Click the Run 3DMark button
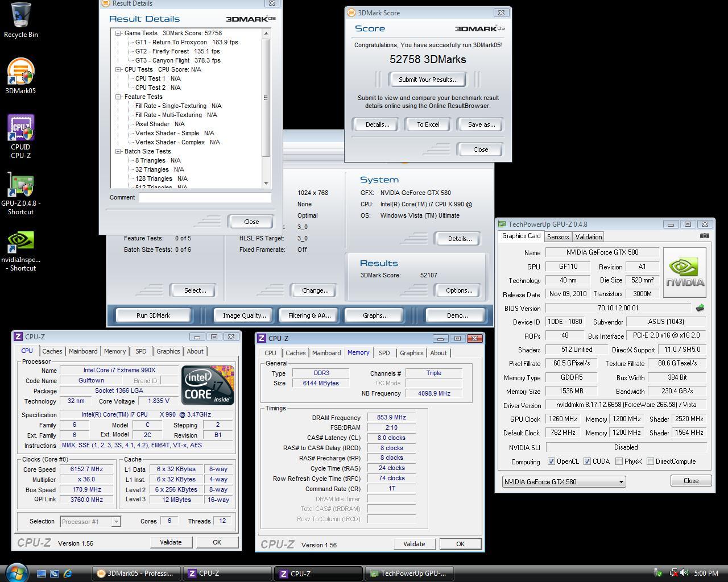 pos(153,315)
